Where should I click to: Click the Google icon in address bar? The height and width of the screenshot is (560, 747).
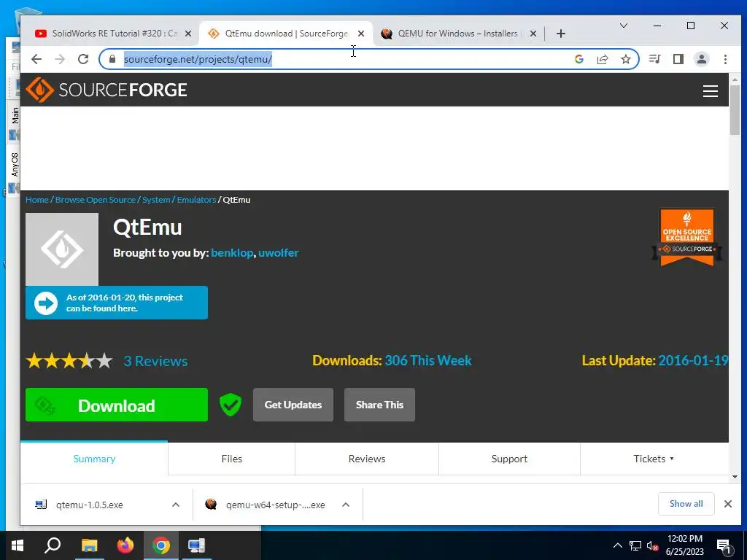[579, 59]
